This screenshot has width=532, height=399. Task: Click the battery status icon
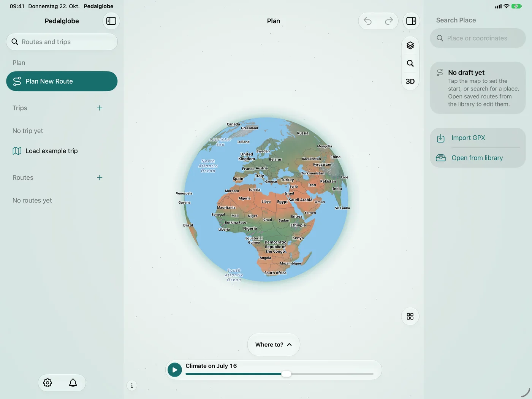coord(516,6)
